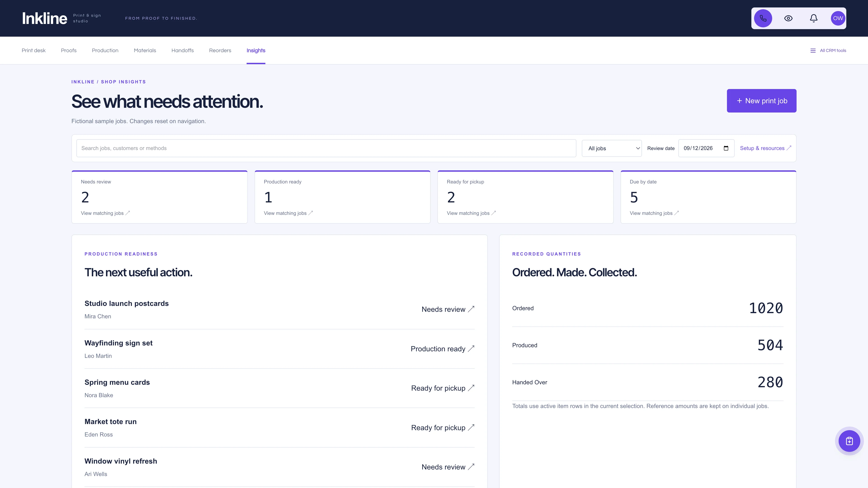Open Ready for pickup for Spring menu cards
Screen dimensions: 868x488
pyautogui.click(x=443, y=388)
